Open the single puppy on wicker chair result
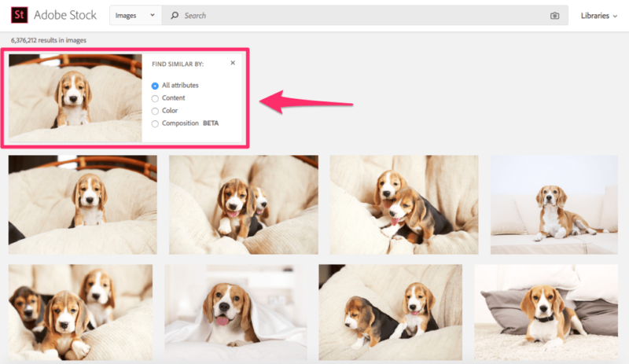 point(83,204)
